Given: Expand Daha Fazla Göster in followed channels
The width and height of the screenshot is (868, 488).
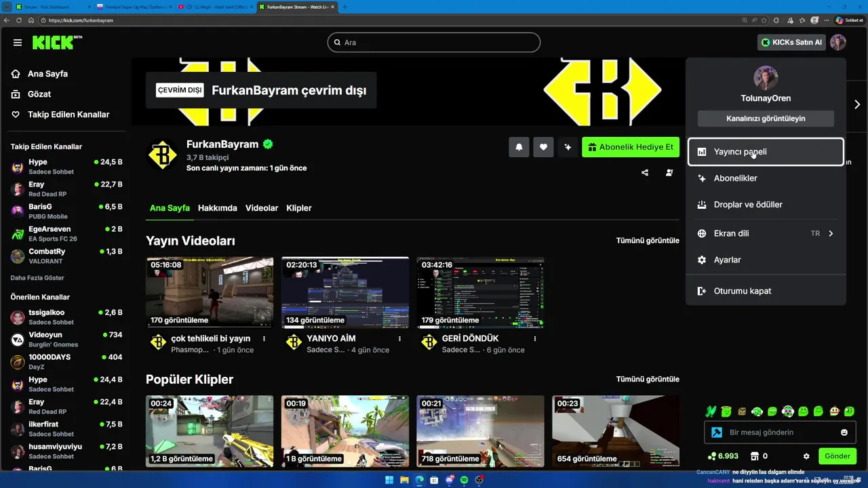Looking at the screenshot, I should coord(37,278).
